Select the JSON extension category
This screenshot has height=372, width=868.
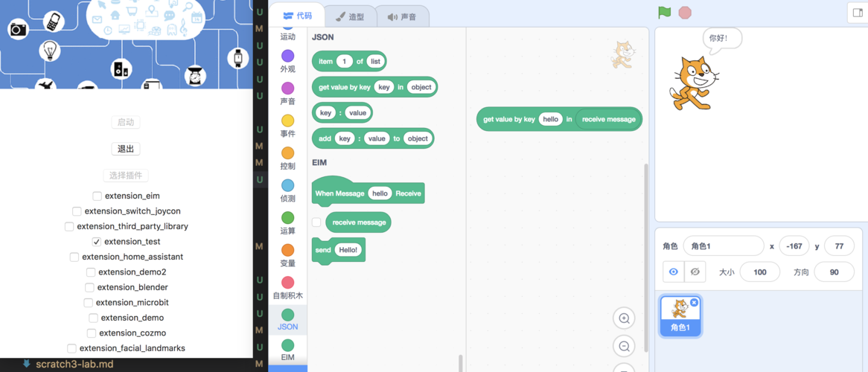pos(288,320)
